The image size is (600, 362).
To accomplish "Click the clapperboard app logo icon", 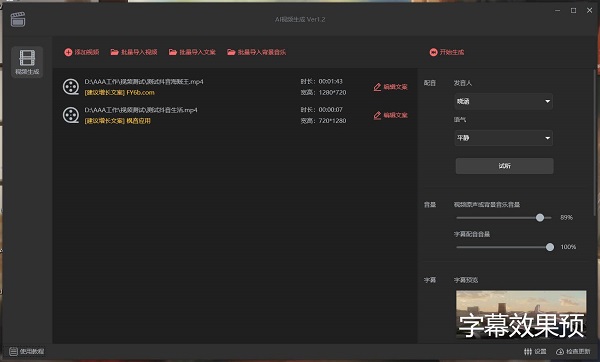I will coord(18,19).
